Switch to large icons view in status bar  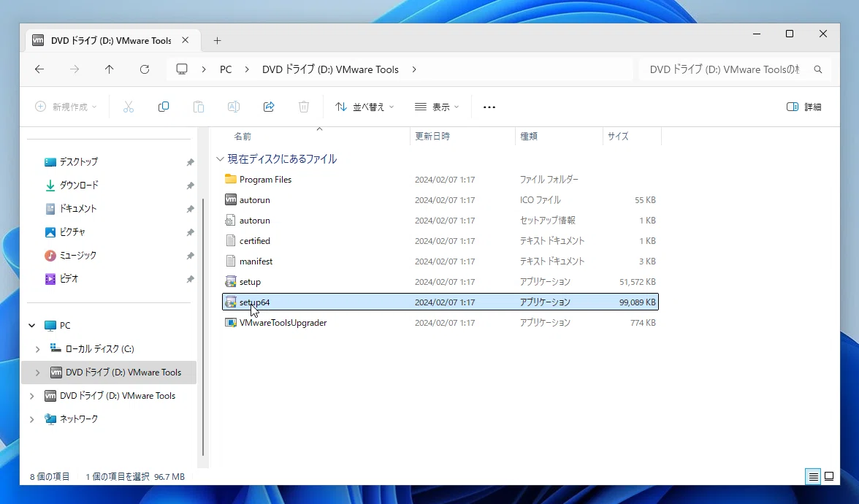830,476
